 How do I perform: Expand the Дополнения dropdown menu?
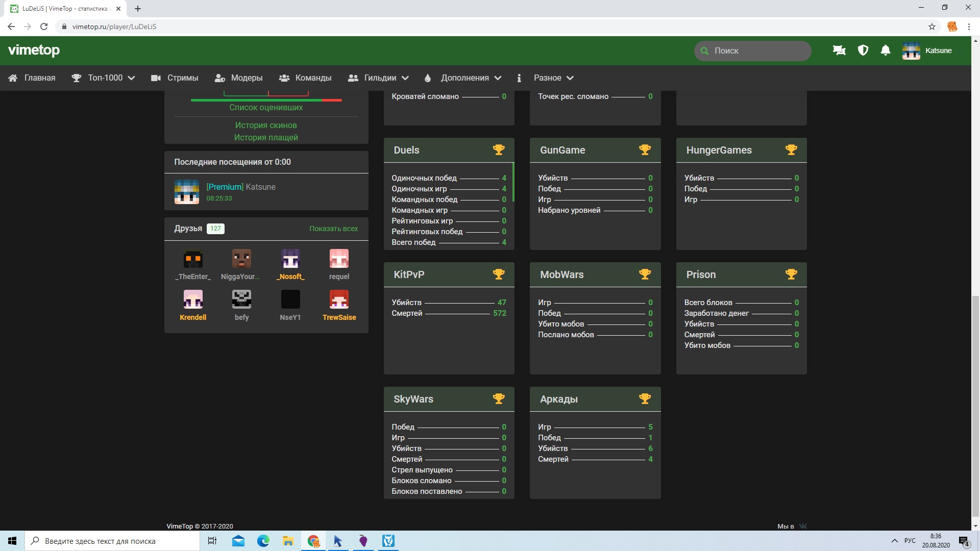[x=463, y=78]
